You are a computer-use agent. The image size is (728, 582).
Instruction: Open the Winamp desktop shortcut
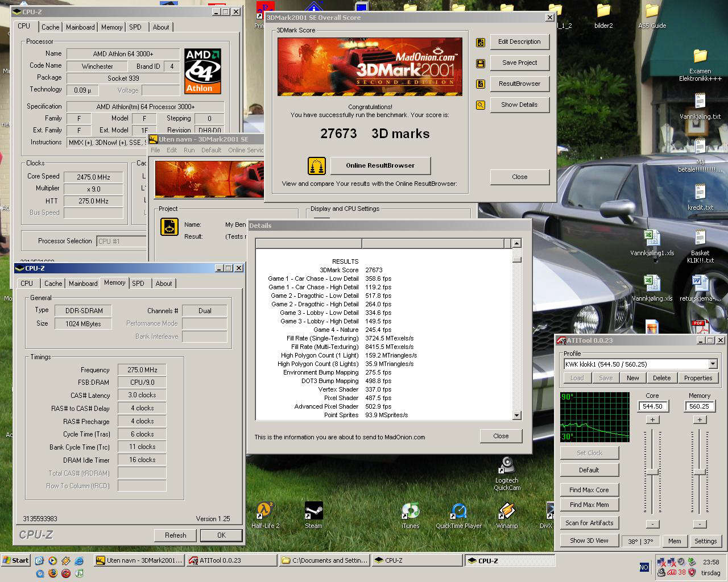507,511
